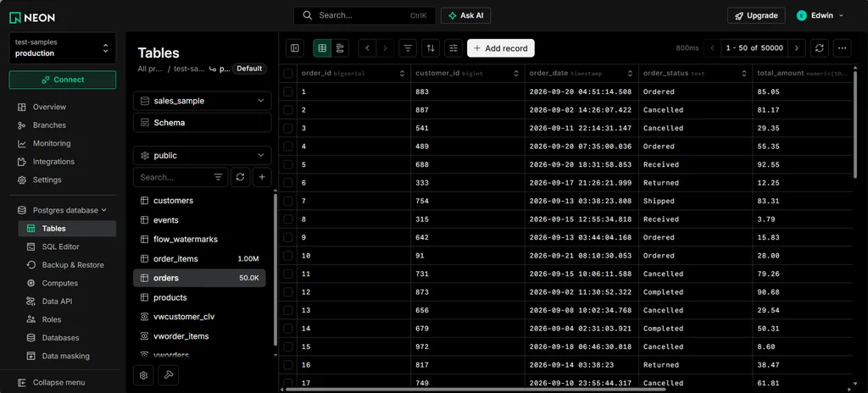The height and width of the screenshot is (393, 868).
Task: Click the Ask AI button
Action: point(465,15)
